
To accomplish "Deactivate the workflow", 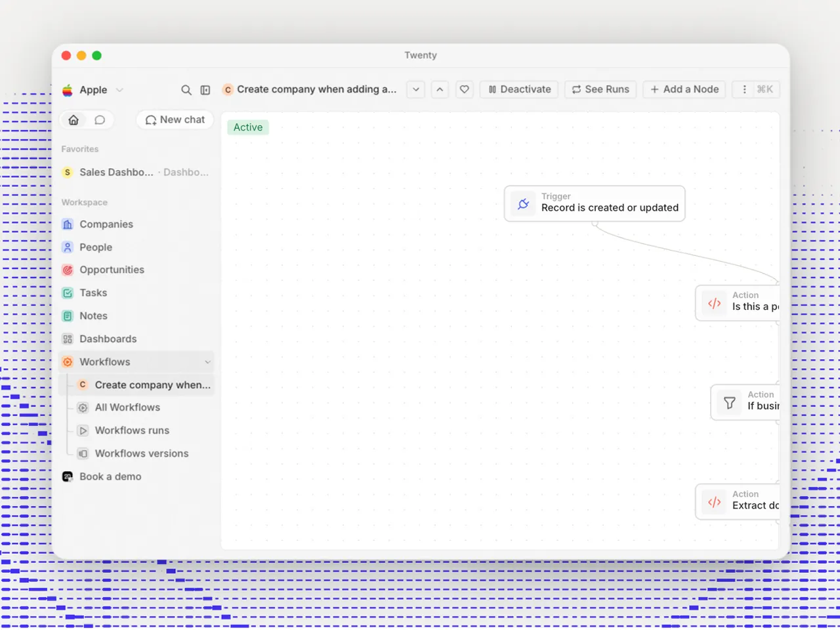I will tap(519, 89).
